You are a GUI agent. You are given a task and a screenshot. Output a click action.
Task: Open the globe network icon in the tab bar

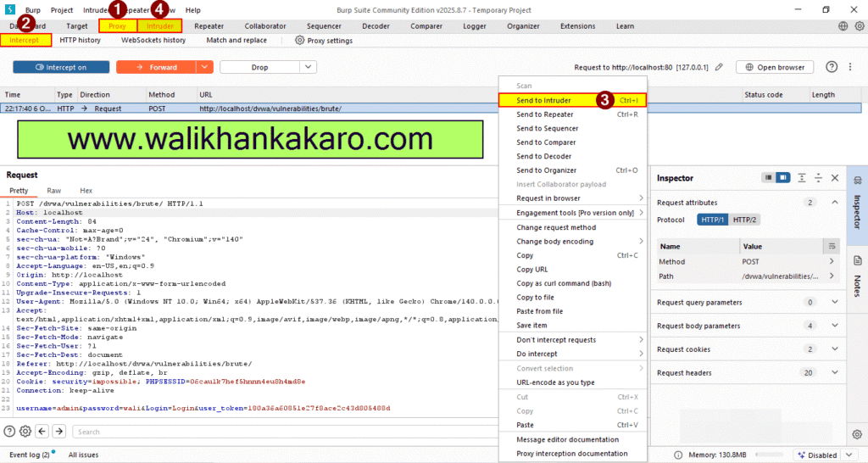(x=843, y=26)
